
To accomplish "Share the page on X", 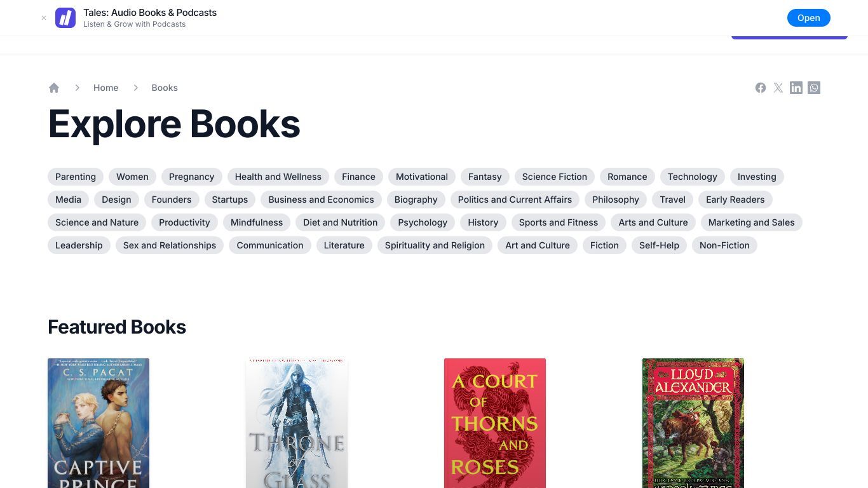I will point(778,88).
